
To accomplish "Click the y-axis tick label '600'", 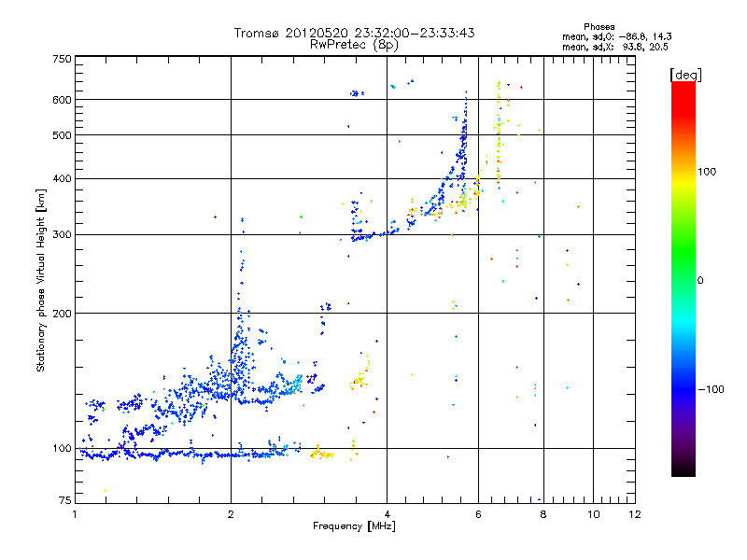I will 62,100.
